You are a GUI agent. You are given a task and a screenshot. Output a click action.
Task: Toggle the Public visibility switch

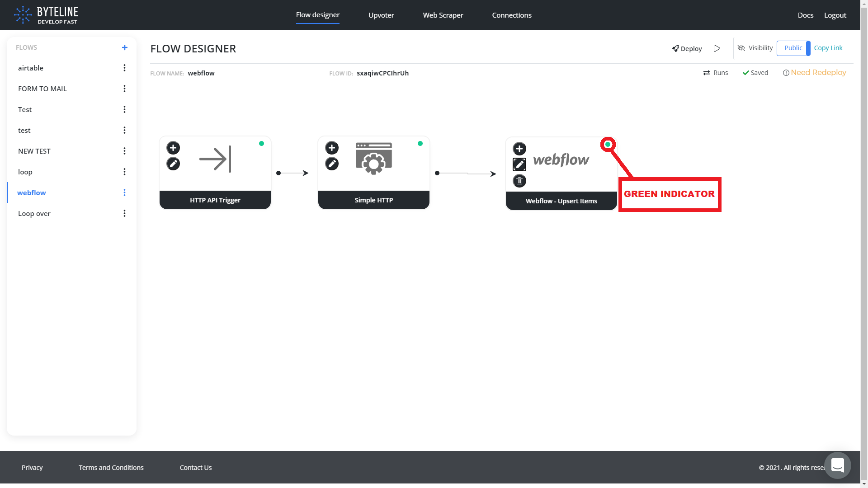[x=793, y=48]
